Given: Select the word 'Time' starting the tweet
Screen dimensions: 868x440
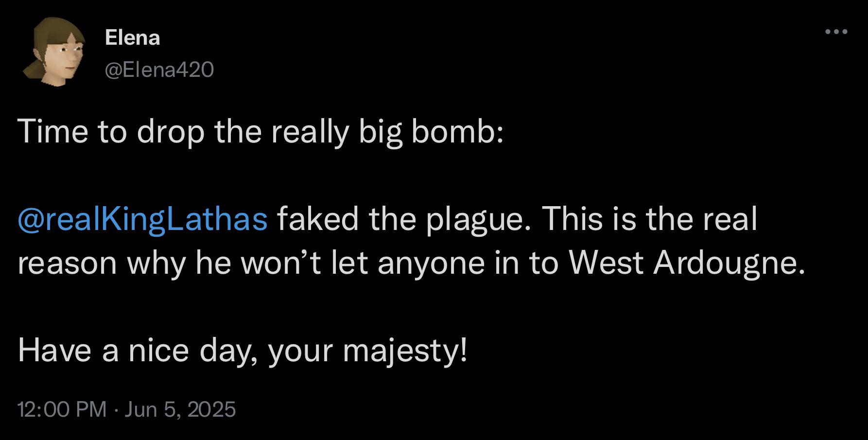Looking at the screenshot, I should pyautogui.click(x=53, y=131).
